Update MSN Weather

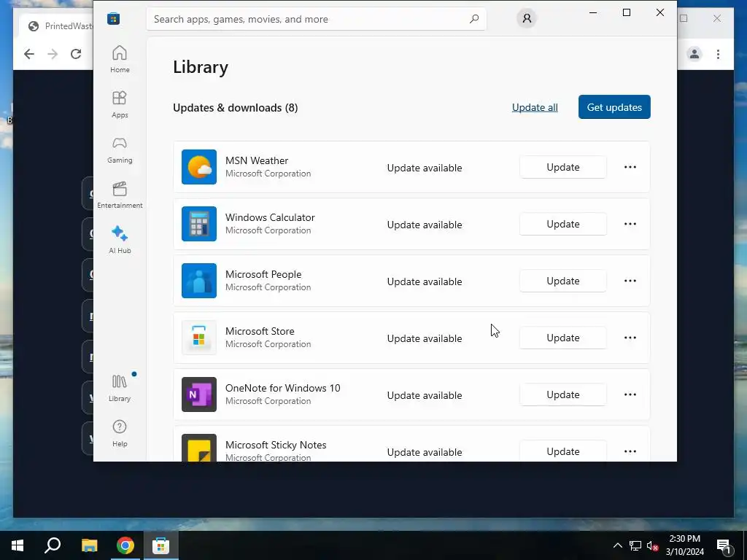point(563,167)
